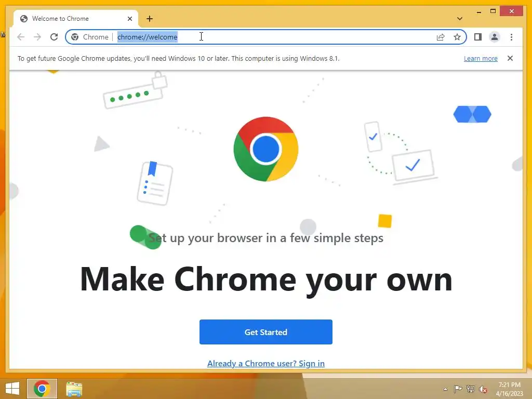The height and width of the screenshot is (399, 532).
Task: Click the Windows 8.1 update notice text
Action: point(179,58)
